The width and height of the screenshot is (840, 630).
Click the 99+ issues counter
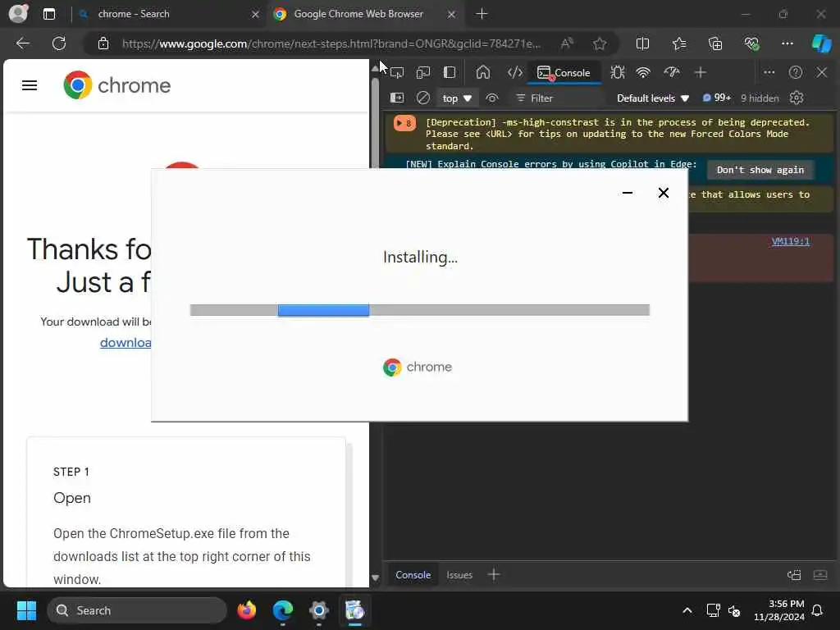(717, 98)
